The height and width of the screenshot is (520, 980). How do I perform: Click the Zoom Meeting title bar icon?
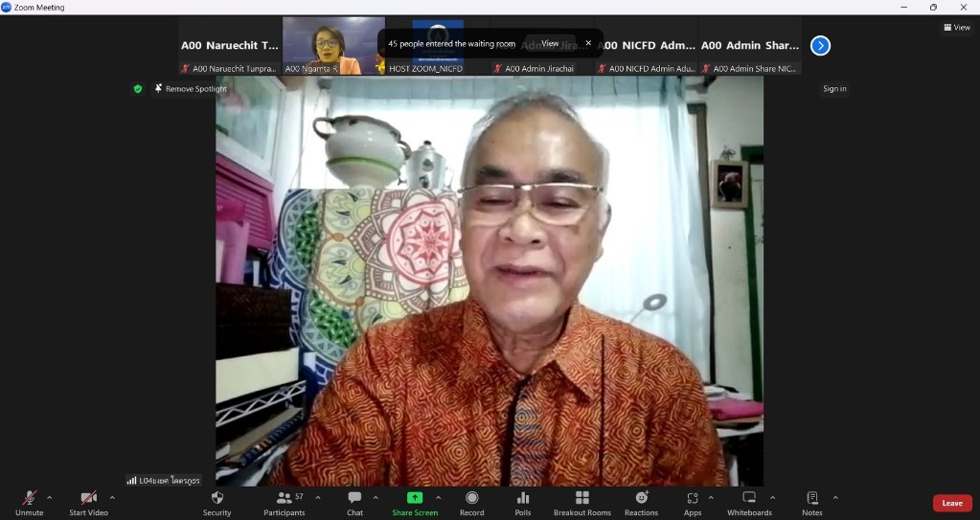(x=7, y=7)
